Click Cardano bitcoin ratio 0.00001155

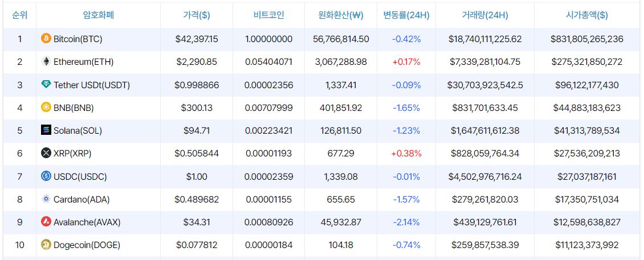(268, 200)
